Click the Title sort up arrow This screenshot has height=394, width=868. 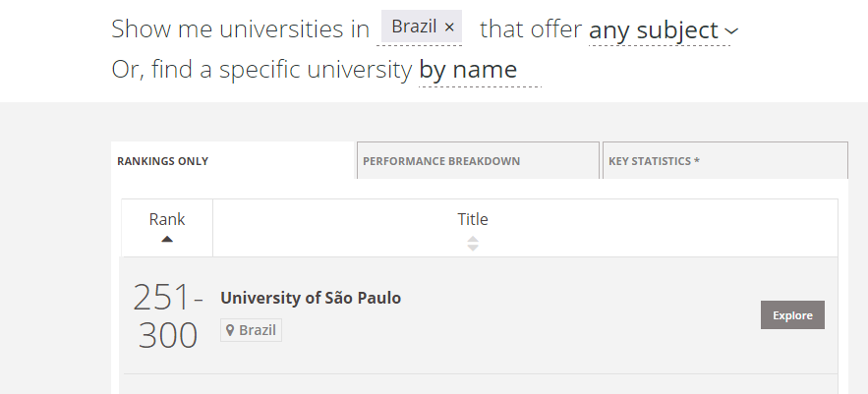pos(473,238)
